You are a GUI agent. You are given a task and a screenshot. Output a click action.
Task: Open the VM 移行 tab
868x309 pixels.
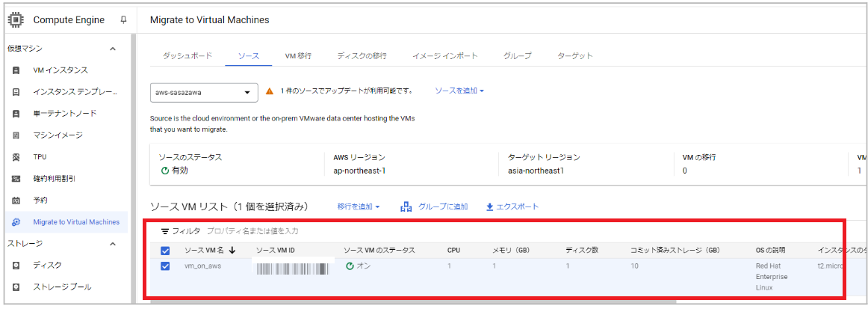(x=298, y=56)
